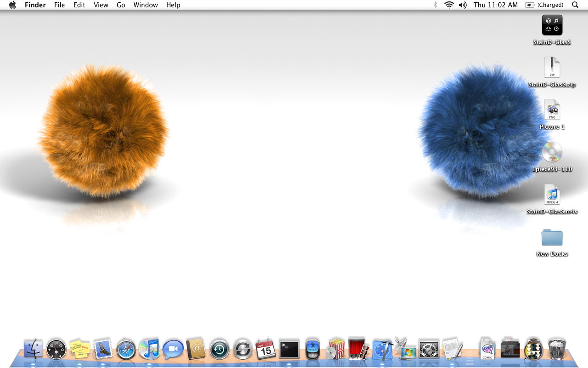The width and height of the screenshot is (588, 368).
Task: Open the Apple menu
Action: tap(12, 5)
